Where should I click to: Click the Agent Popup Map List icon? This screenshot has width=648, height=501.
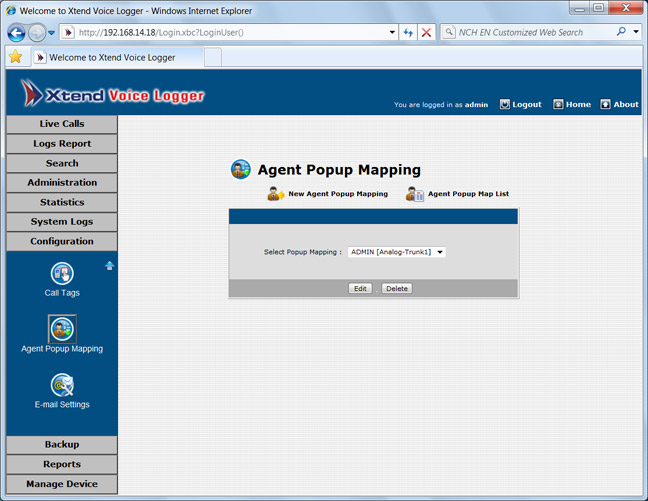tap(415, 193)
